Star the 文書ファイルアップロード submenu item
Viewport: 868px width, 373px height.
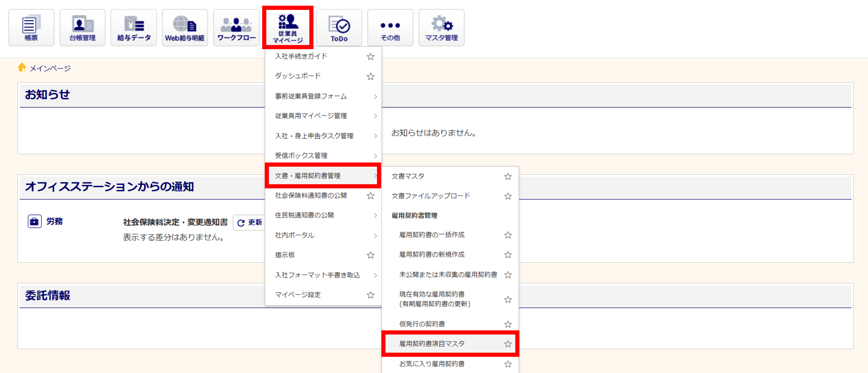pos(508,196)
